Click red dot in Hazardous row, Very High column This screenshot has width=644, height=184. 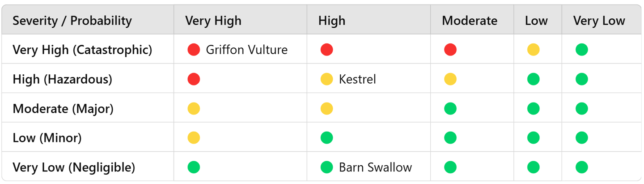pyautogui.click(x=194, y=79)
